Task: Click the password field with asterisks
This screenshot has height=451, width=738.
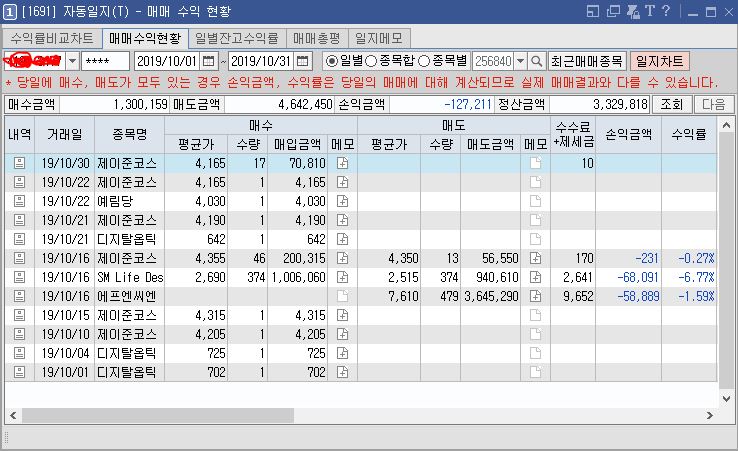Action: 105,61
